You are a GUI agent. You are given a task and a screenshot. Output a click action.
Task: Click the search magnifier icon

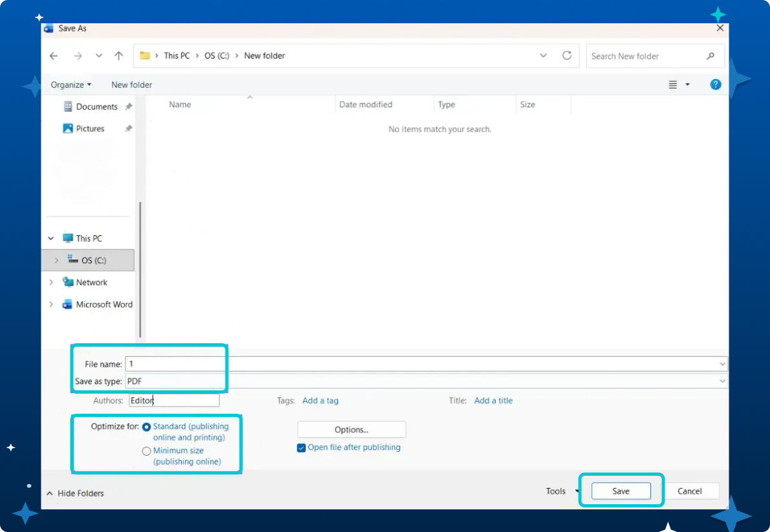pos(711,56)
